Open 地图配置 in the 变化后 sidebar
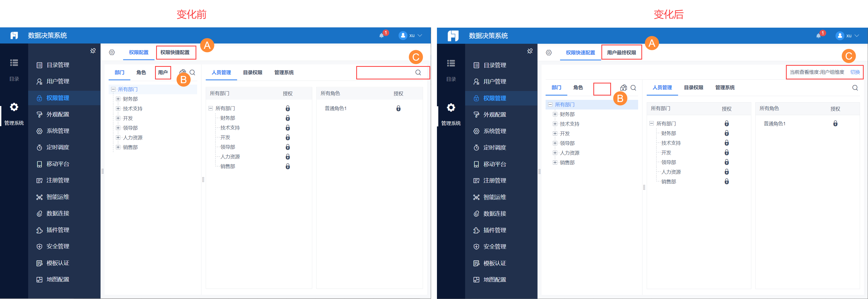Screen dimensions: 868x299 494,279
